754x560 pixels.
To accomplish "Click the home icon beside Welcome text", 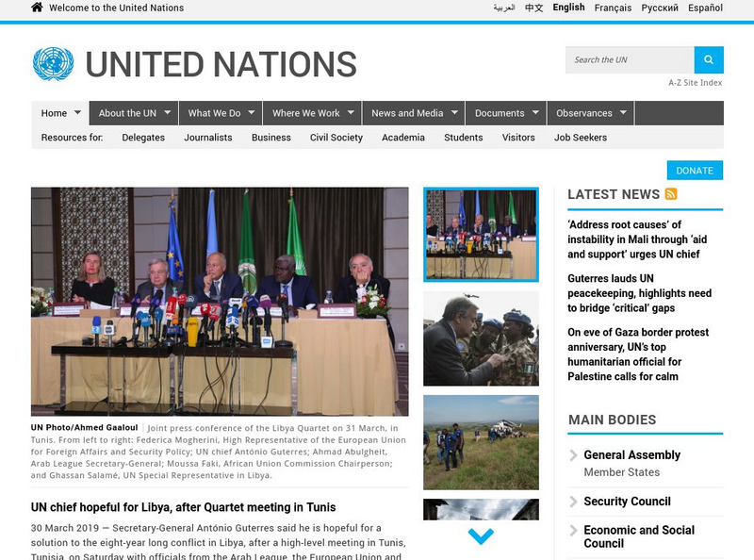I will tap(37, 8).
